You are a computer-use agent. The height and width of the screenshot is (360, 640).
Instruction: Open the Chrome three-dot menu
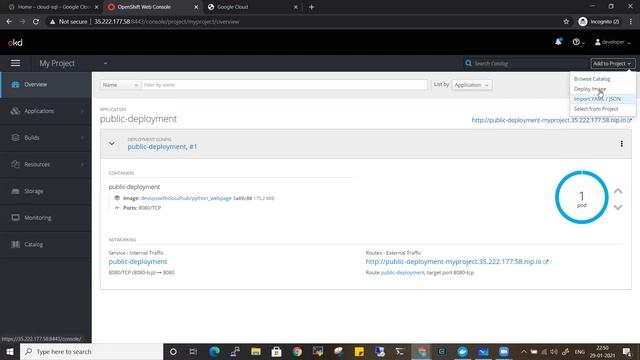pos(631,22)
